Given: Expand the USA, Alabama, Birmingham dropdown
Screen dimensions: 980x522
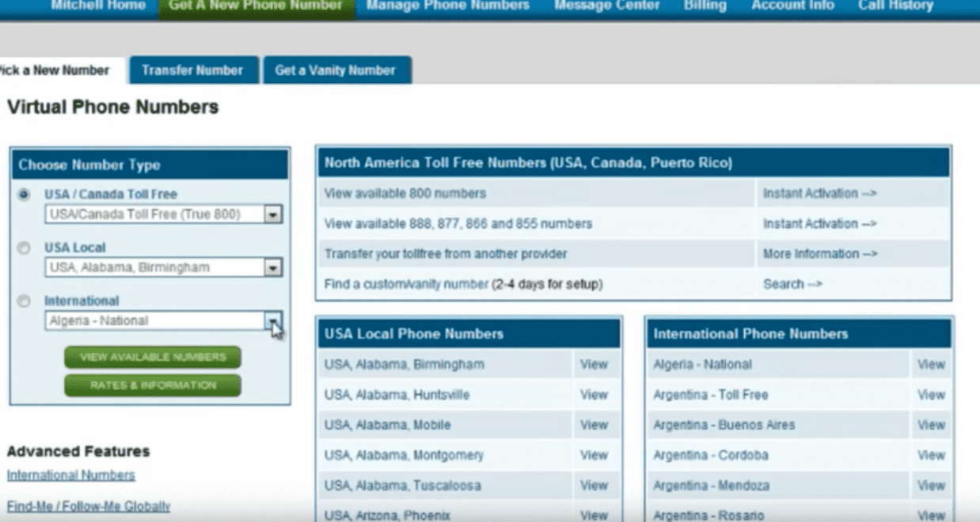Looking at the screenshot, I should [272, 268].
